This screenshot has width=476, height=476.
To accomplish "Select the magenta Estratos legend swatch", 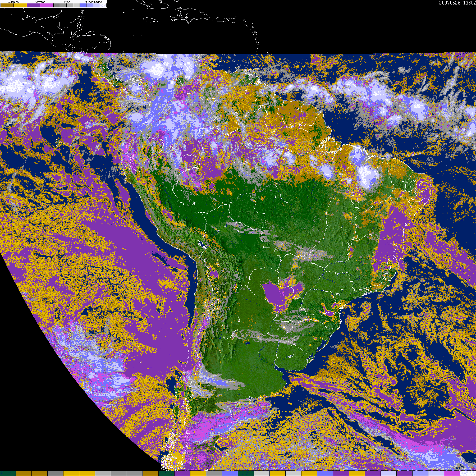I will [47, 6].
